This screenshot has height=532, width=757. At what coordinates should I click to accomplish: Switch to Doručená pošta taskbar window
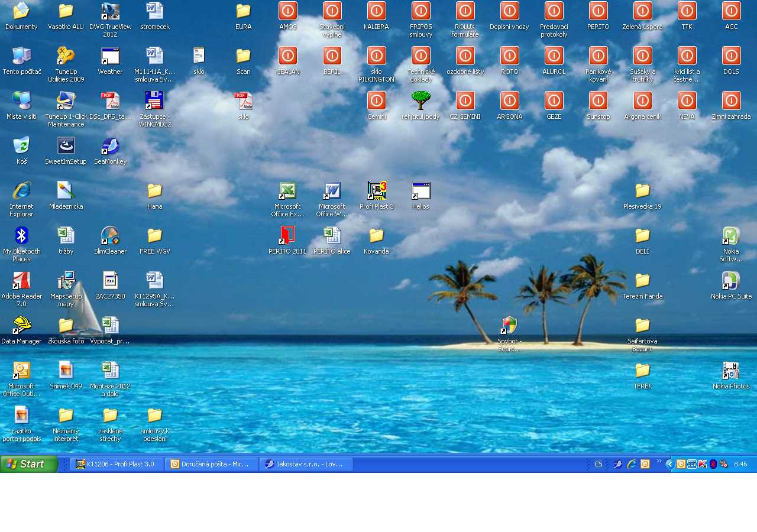tap(211, 464)
